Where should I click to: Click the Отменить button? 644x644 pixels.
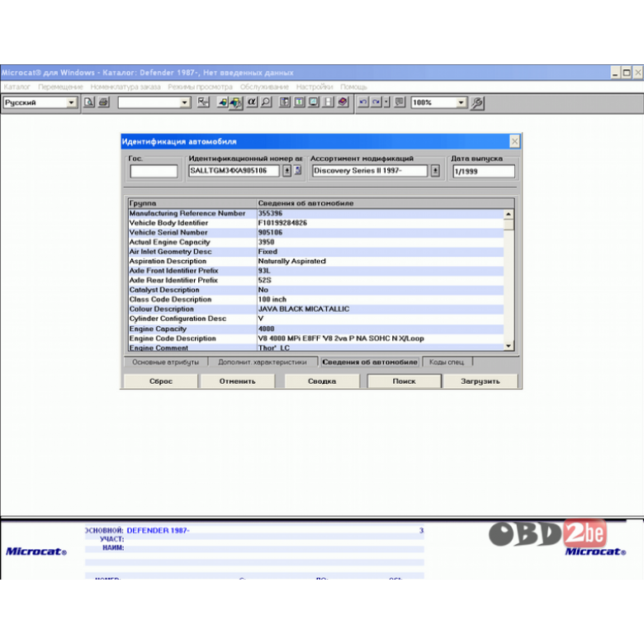pos(238,381)
